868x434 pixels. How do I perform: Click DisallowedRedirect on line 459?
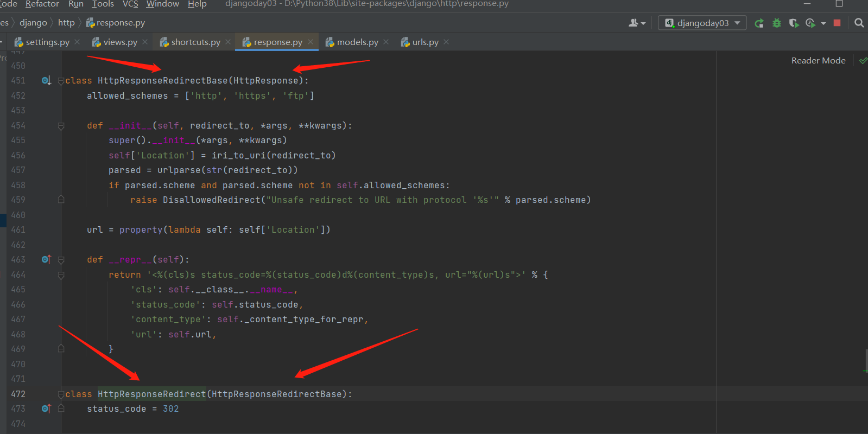coord(212,200)
